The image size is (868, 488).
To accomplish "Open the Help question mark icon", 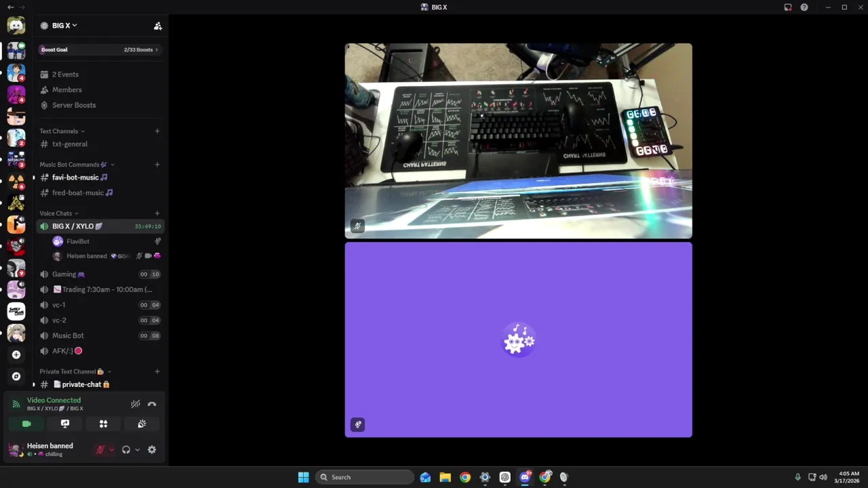I will pyautogui.click(x=804, y=7).
